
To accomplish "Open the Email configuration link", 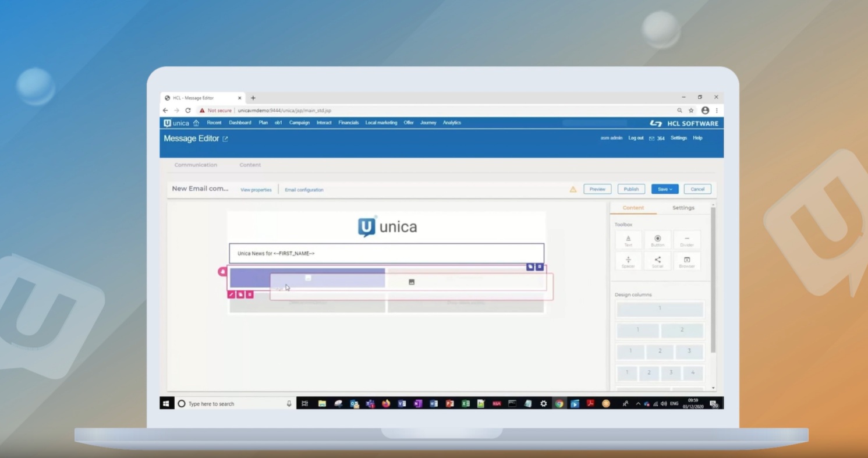I will pyautogui.click(x=304, y=190).
